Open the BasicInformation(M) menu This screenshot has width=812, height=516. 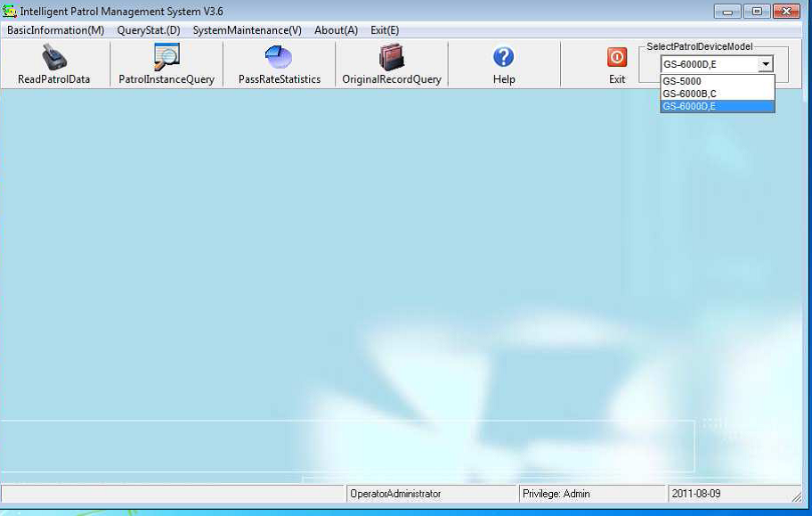[x=55, y=30]
